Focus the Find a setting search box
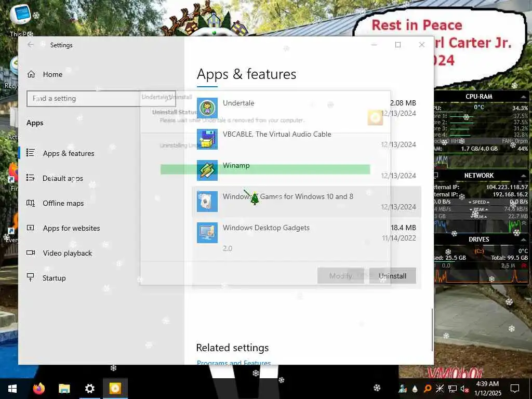Image resolution: width=532 pixels, height=399 pixels. click(101, 98)
